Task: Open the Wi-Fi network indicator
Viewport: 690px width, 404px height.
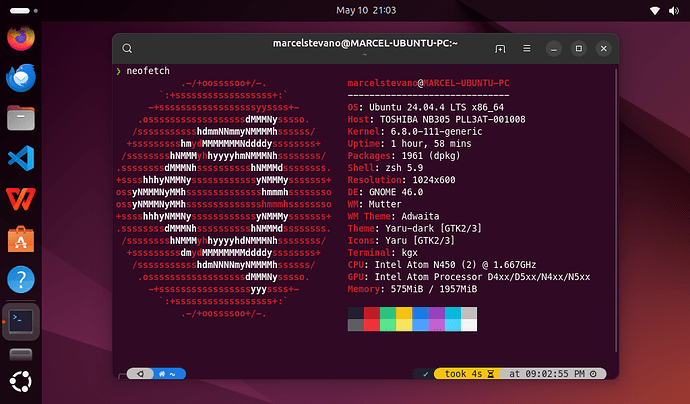Action: pyautogui.click(x=655, y=11)
